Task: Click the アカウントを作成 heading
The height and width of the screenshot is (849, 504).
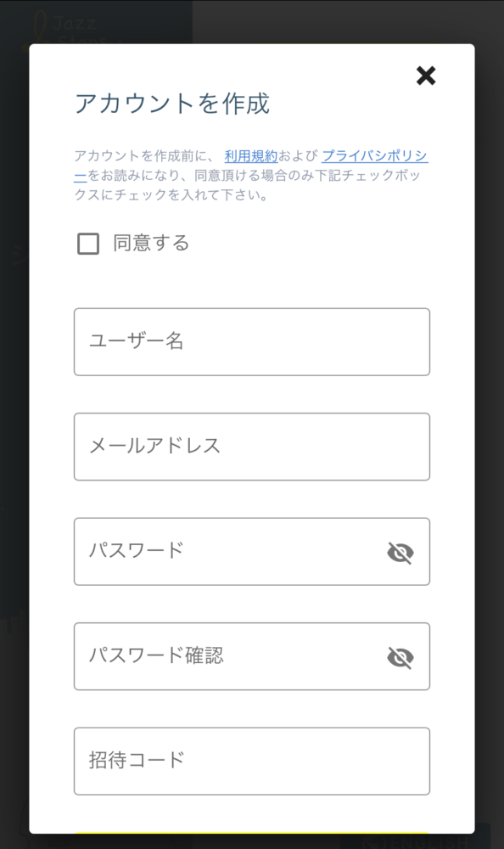Action: click(172, 104)
